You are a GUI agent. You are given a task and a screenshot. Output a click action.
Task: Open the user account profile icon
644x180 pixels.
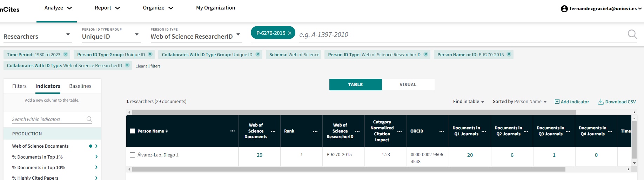564,9
